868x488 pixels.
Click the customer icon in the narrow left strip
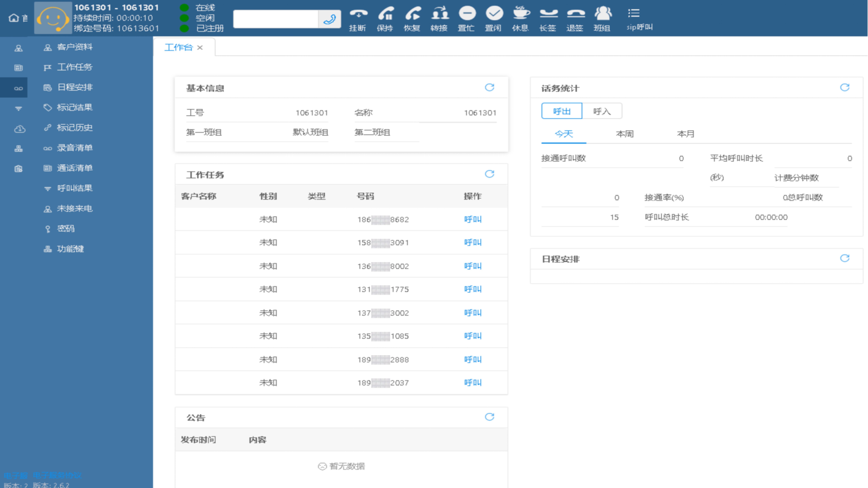coord(19,48)
